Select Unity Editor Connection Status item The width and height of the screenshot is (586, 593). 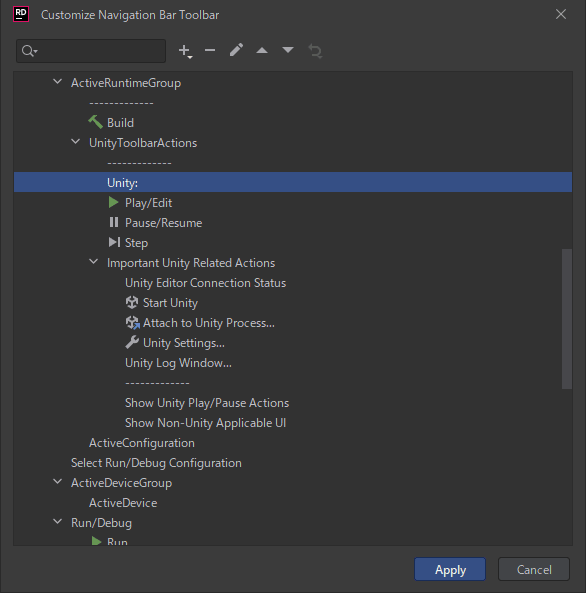coord(205,283)
